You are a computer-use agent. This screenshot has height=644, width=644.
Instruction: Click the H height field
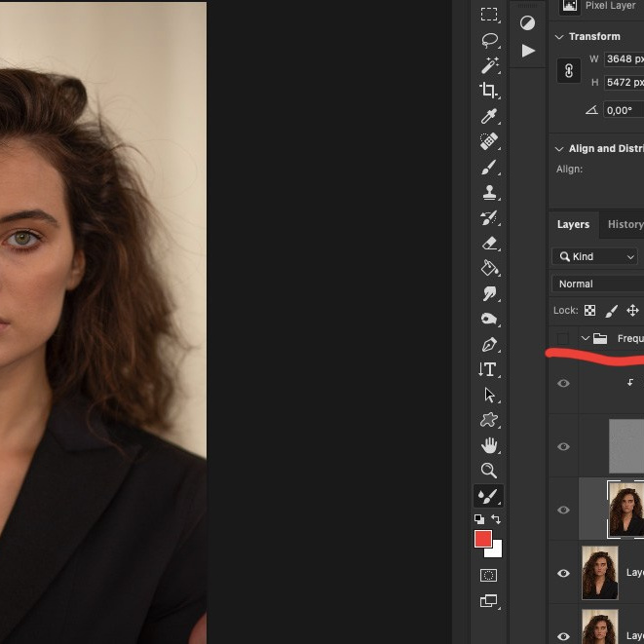625,83
